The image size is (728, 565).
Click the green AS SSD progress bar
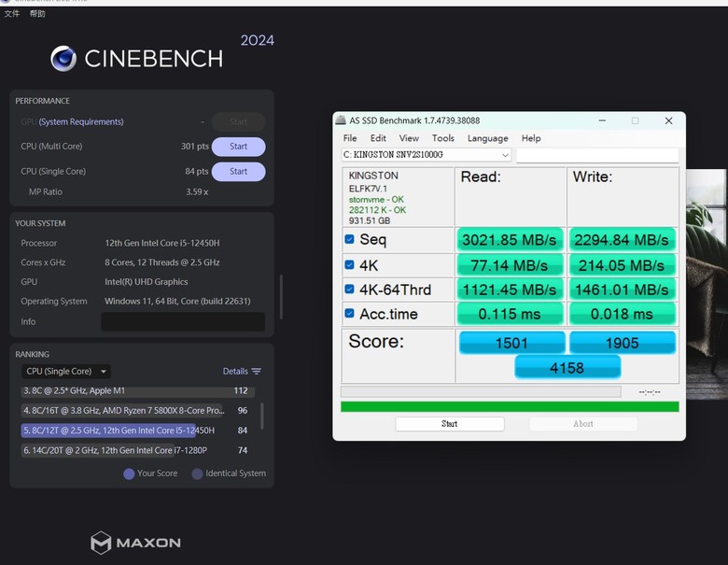[510, 406]
